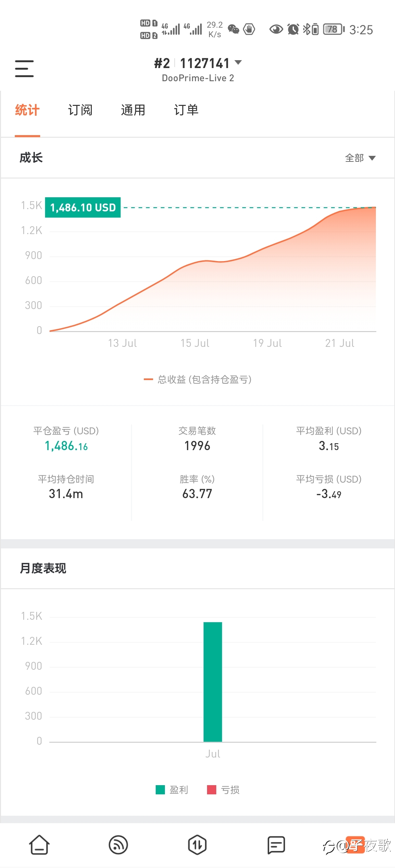395x868 pixels.
Task: Tap the eye comfort status icon
Action: point(276,29)
